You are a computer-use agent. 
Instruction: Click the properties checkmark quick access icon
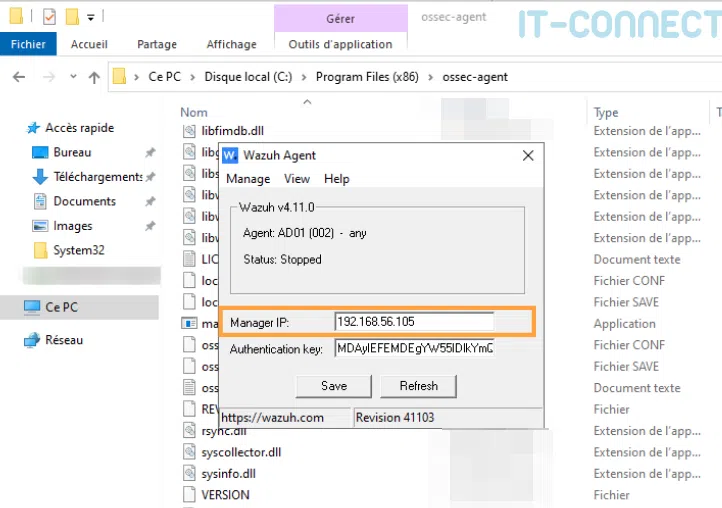click(49, 17)
